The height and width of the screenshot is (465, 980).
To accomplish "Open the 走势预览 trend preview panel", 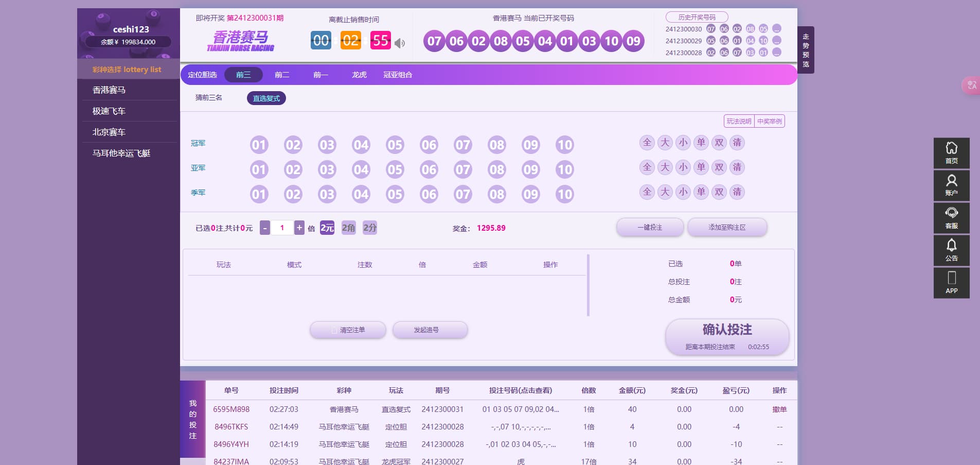I will pyautogui.click(x=806, y=50).
